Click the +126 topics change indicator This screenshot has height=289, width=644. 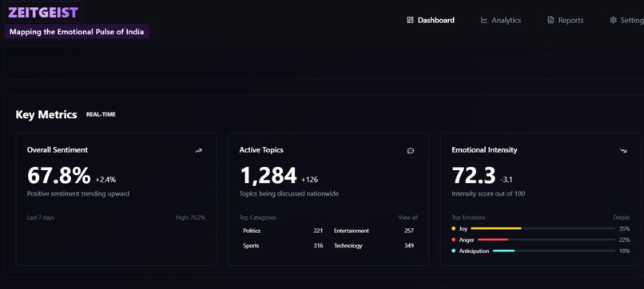tap(309, 180)
